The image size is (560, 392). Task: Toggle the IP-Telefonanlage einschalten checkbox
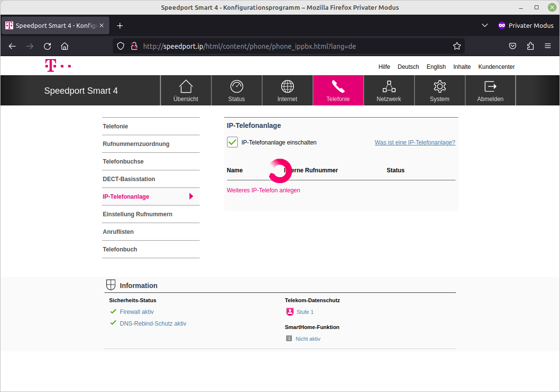pyautogui.click(x=232, y=142)
